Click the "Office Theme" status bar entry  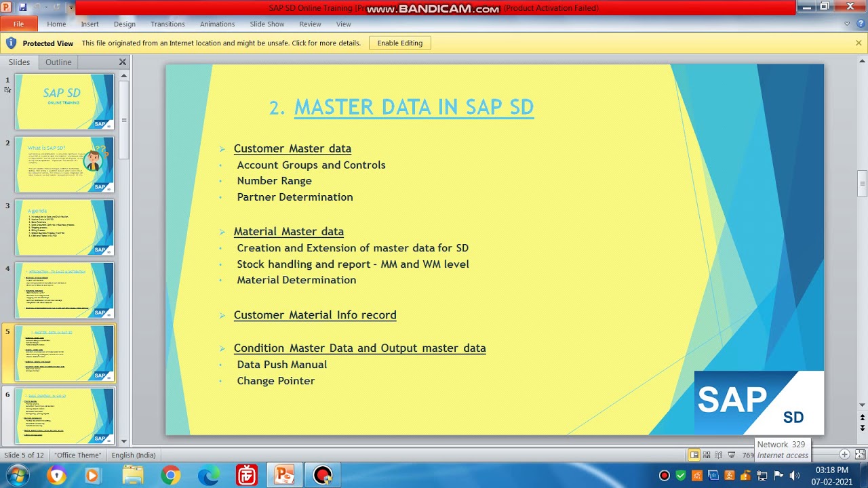(x=78, y=455)
